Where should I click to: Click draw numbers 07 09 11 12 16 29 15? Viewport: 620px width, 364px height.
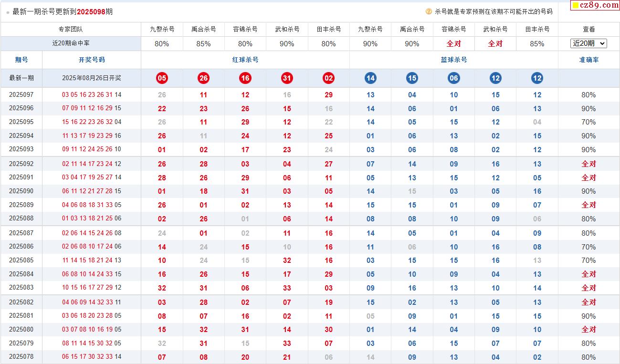point(92,108)
